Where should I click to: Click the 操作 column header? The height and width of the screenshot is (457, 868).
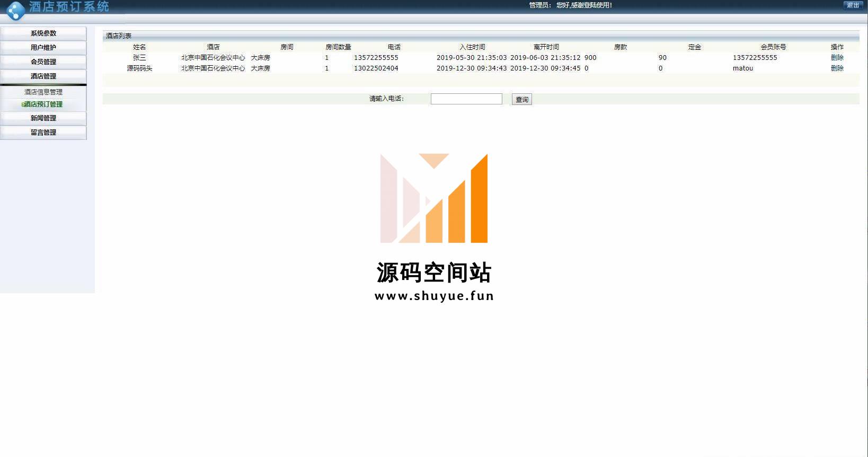(x=837, y=47)
